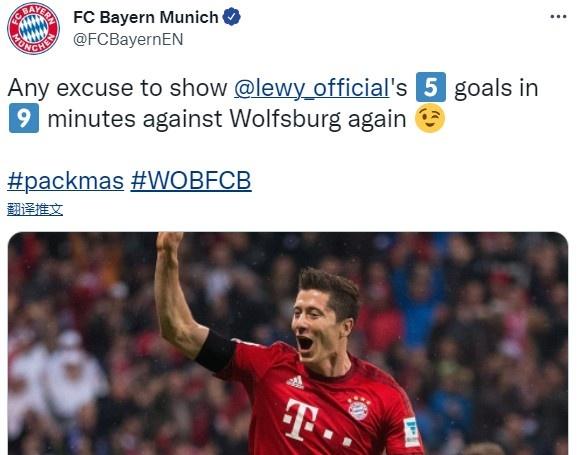
Task: Click the player's black armband in the photo
Action: [216, 351]
